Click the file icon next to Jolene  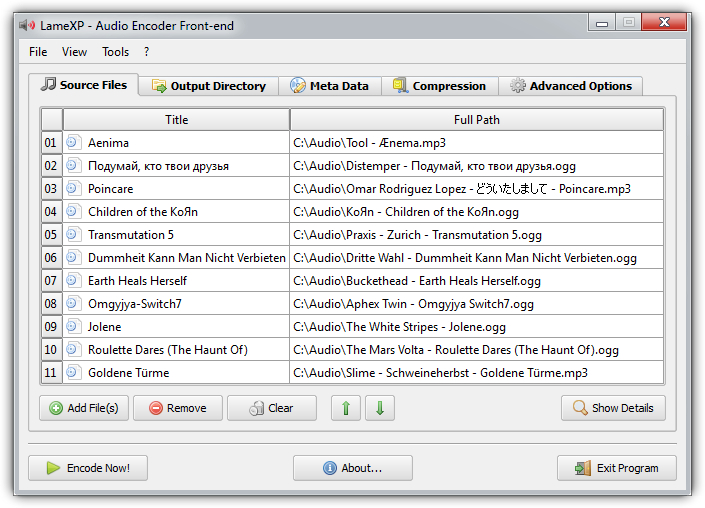[72, 326]
